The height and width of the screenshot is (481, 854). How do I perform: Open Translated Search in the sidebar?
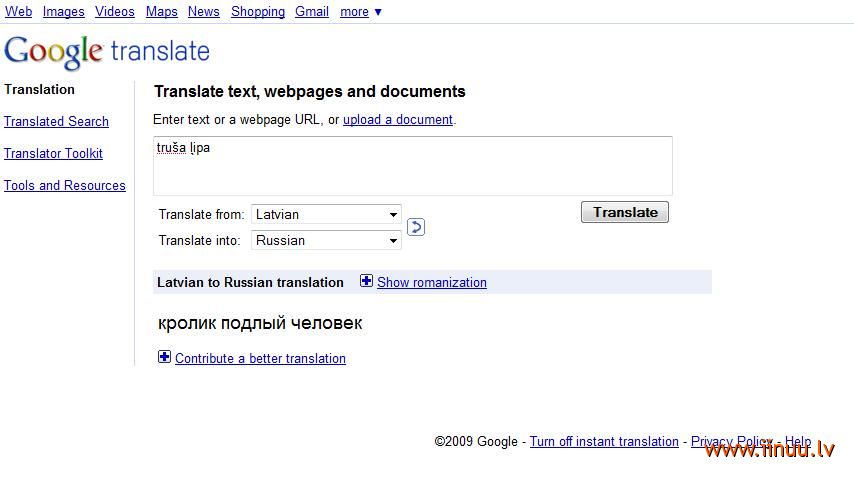pos(57,121)
